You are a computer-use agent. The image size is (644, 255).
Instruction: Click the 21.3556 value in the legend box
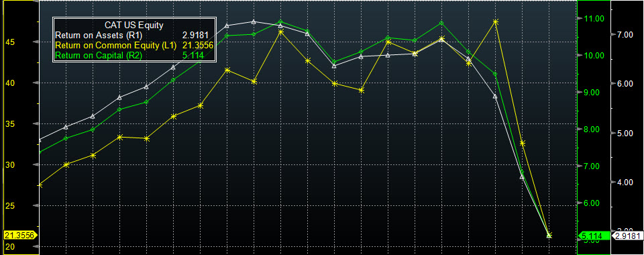point(198,45)
